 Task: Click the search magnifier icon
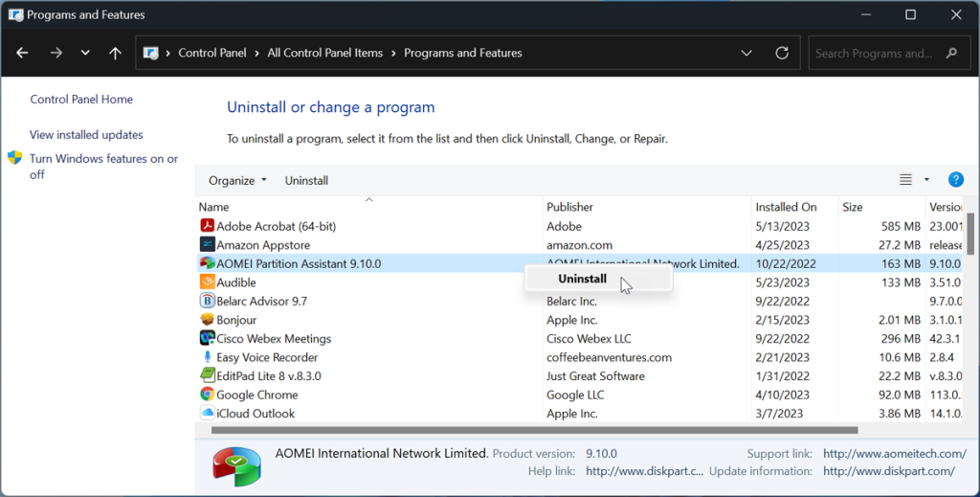click(x=952, y=53)
